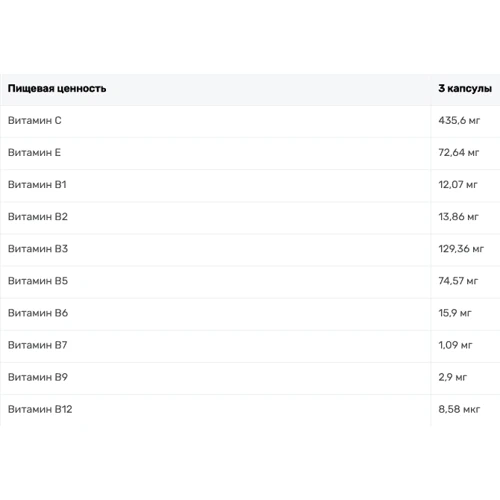This screenshot has height=500, width=500.
Task: Click the '3 капсулы' column header
Action: 465,89
